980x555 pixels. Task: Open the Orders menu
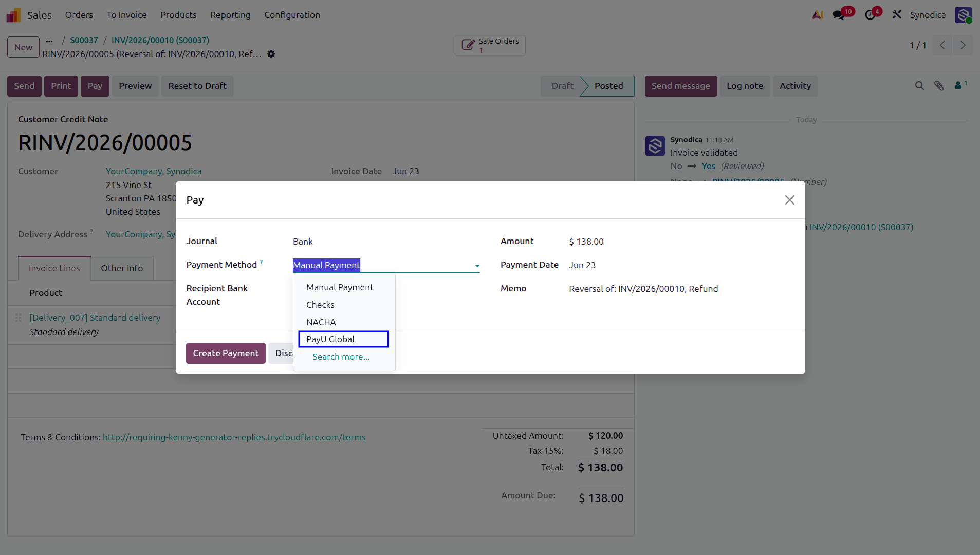tap(79, 15)
